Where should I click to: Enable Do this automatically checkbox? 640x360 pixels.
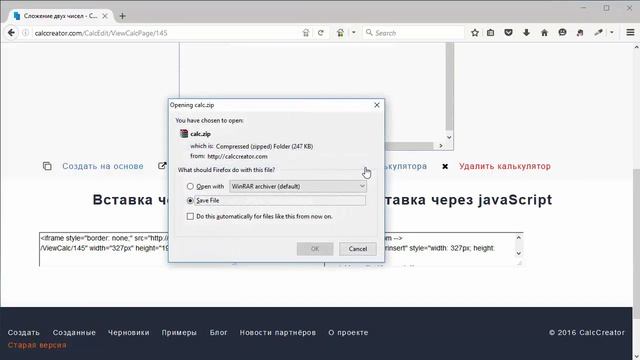coord(190,216)
